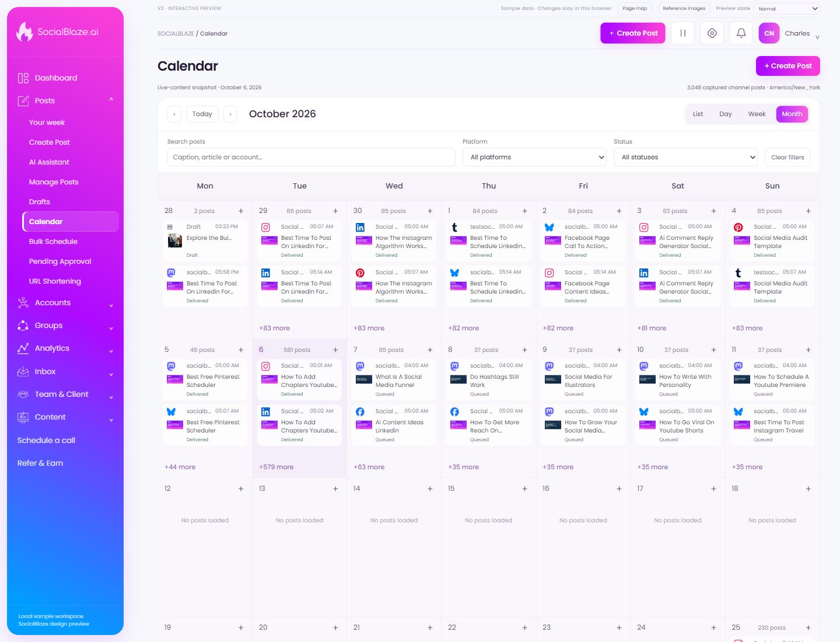Open the Draft post thumbnail on Sep 28
This screenshot has width=840, height=642.
[x=175, y=240]
